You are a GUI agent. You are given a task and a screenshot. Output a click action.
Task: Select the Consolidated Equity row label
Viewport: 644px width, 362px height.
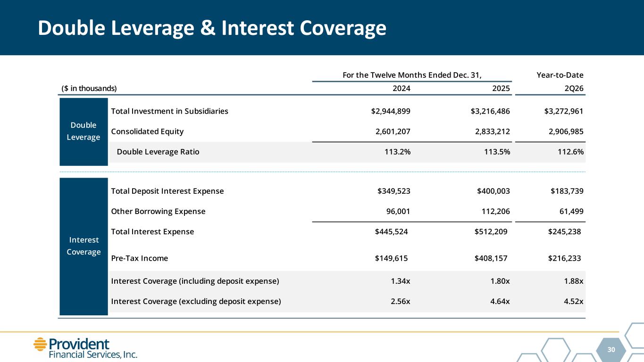coord(147,132)
